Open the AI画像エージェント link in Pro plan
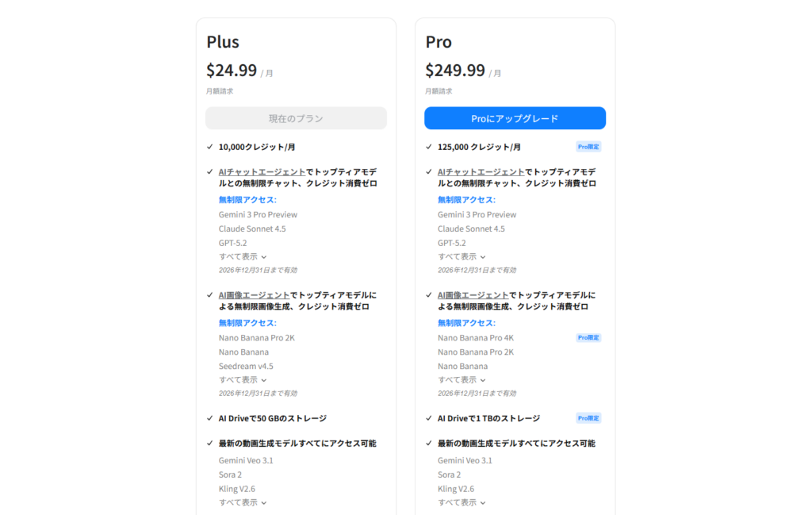 pyautogui.click(x=475, y=294)
